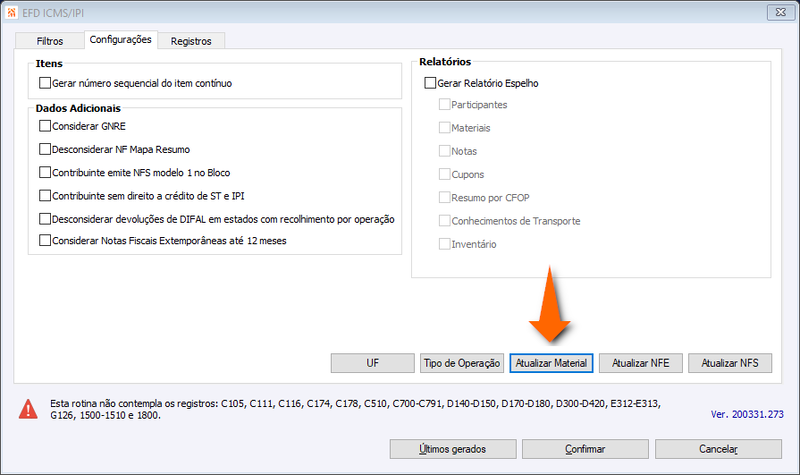Toggle Desconsiderar devoluções de DIFAL checkbox

[45, 219]
